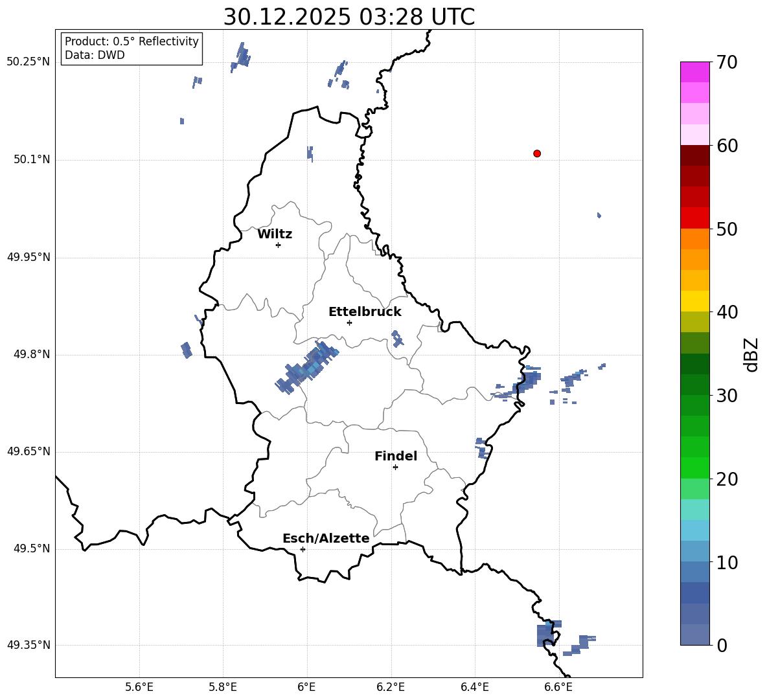The image size is (767, 700).
Task: Click the colorbar tick label 20
Action: (x=727, y=479)
